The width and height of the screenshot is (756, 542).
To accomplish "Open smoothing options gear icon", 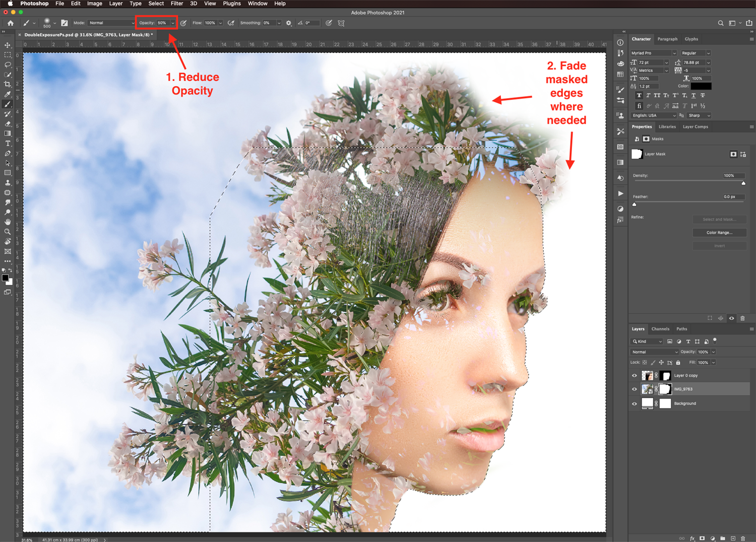I will pyautogui.click(x=289, y=23).
